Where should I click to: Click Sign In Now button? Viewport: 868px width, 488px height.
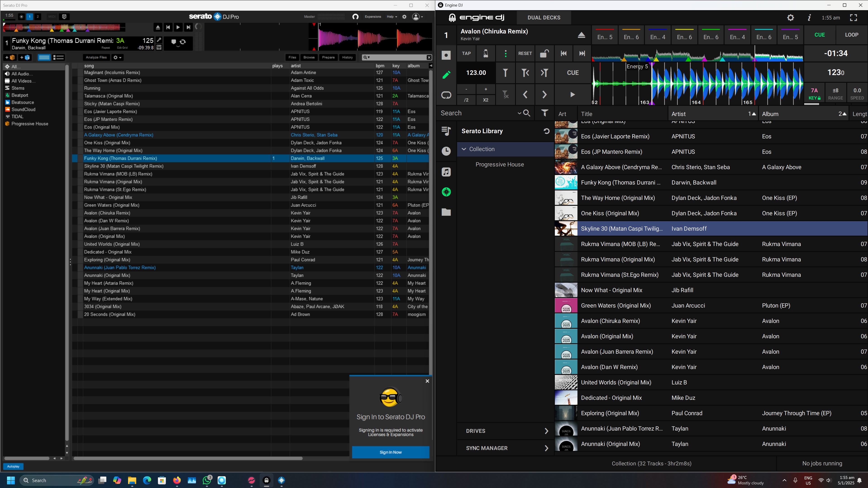coord(391,452)
